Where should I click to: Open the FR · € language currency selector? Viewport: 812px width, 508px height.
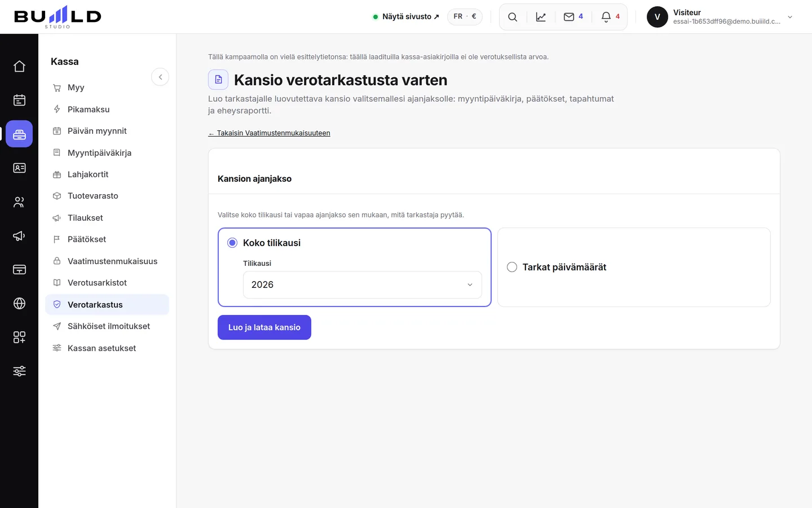pos(465,16)
